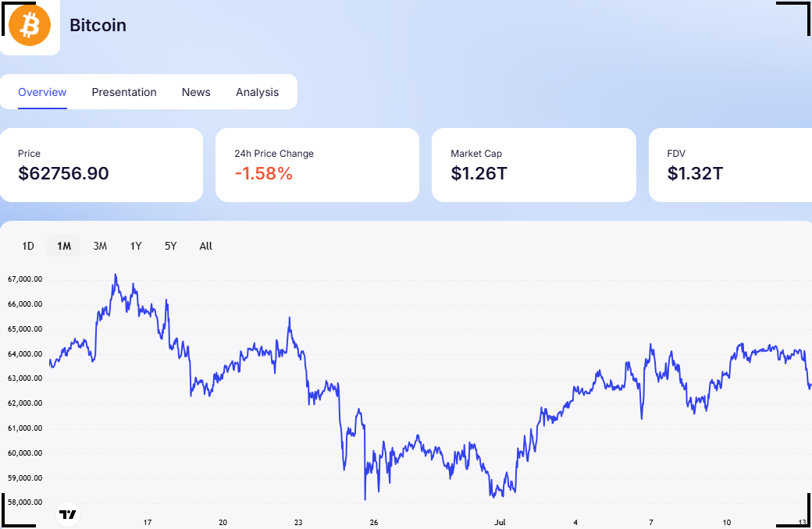Click the 58,000.00 axis label
This screenshot has height=529, width=812.
point(25,502)
